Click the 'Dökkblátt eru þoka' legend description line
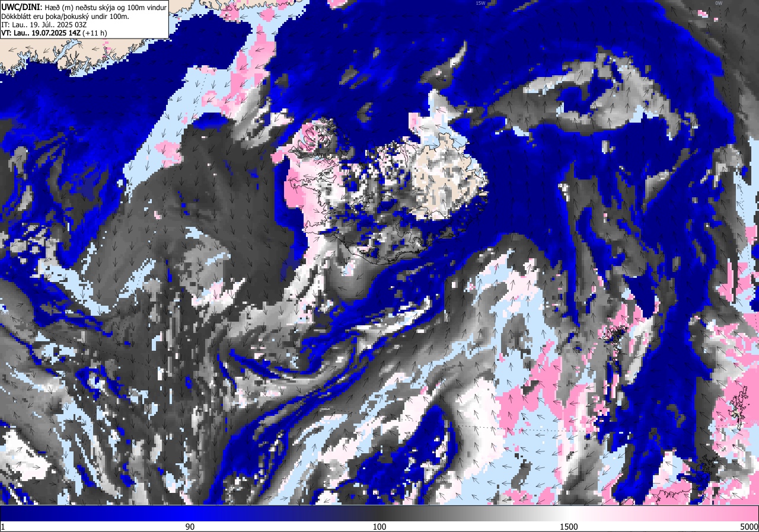 tap(65, 16)
